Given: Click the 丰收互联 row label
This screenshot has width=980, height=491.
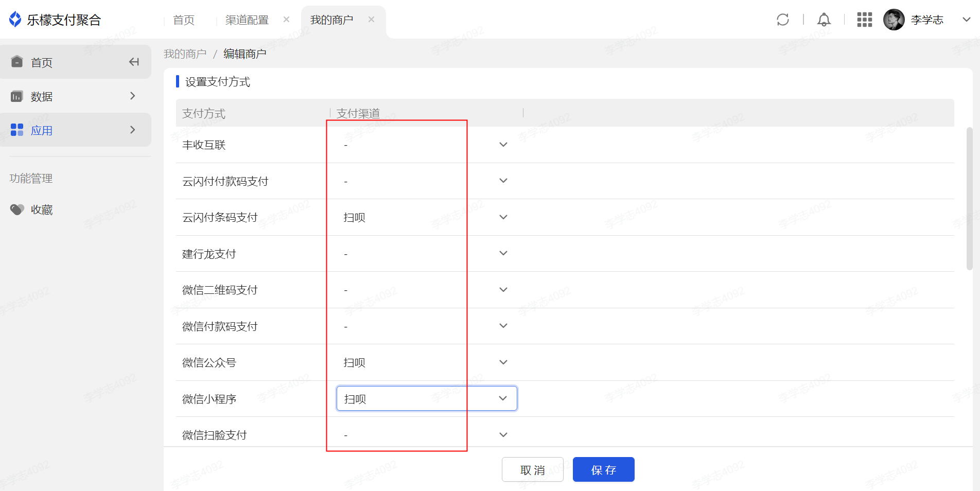Looking at the screenshot, I should click(204, 145).
